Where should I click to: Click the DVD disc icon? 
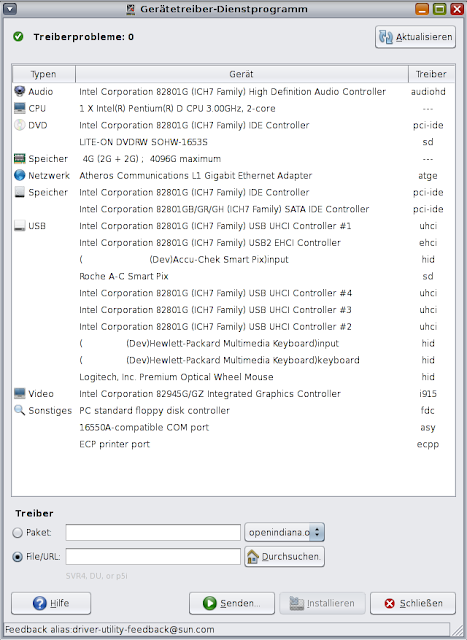(19, 125)
